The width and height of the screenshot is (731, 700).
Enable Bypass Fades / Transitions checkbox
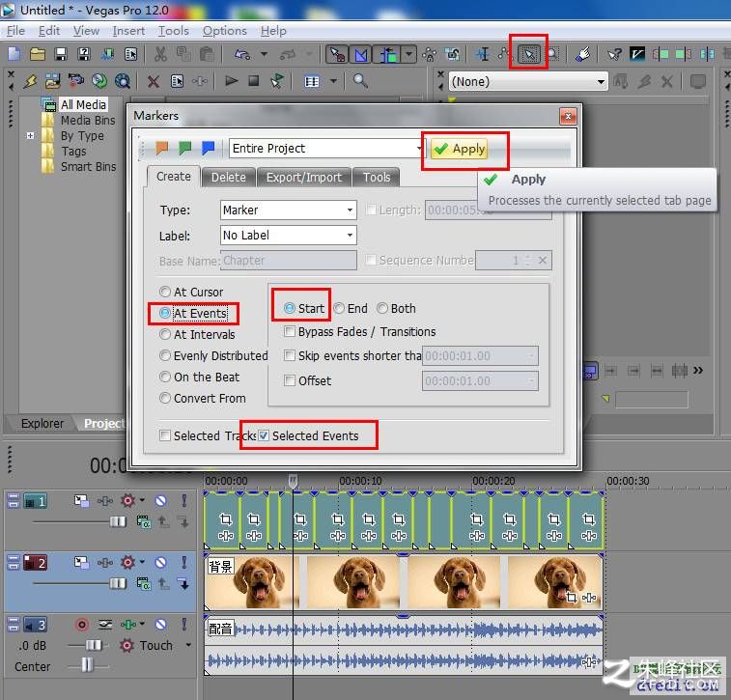290,331
